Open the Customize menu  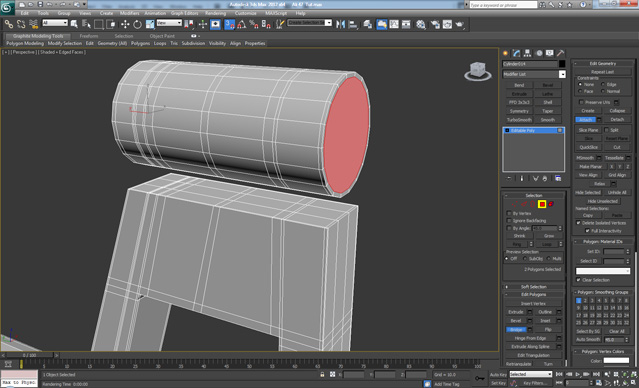(246, 13)
